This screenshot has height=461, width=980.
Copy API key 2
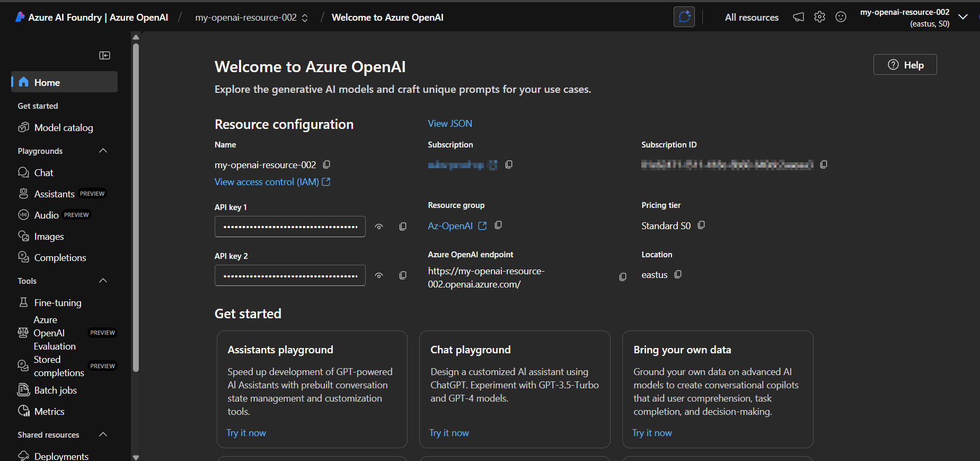click(403, 275)
